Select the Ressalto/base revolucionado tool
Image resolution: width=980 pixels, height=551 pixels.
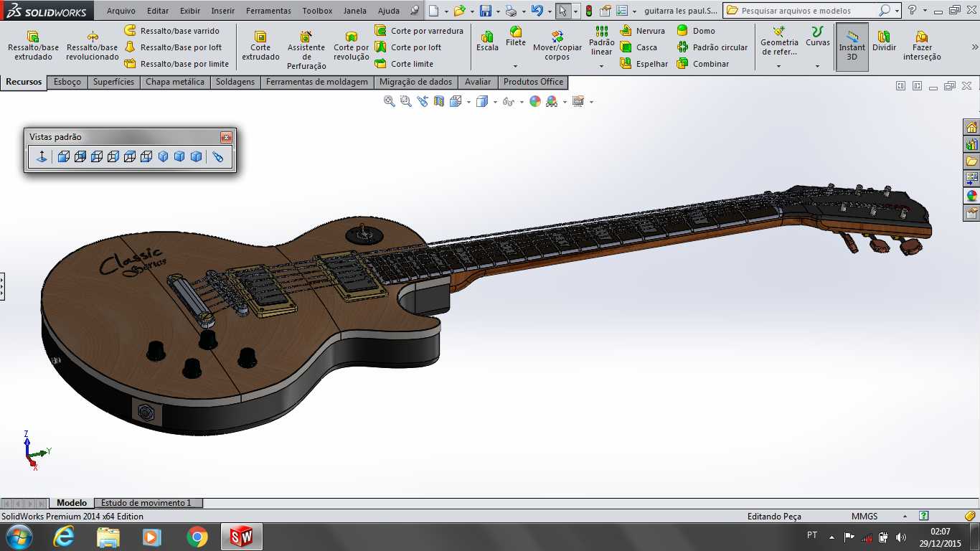click(93, 46)
